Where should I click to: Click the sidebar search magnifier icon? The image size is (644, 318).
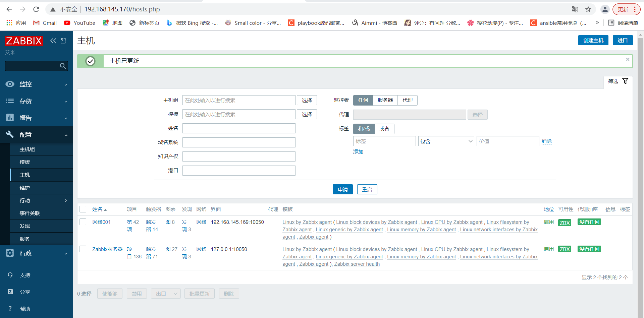tap(63, 66)
